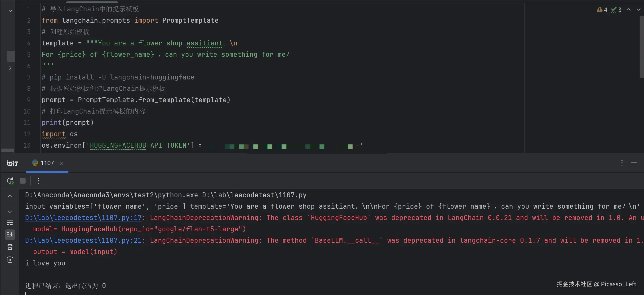Expand the right-pointing chevron in gutter

(x=10, y=68)
